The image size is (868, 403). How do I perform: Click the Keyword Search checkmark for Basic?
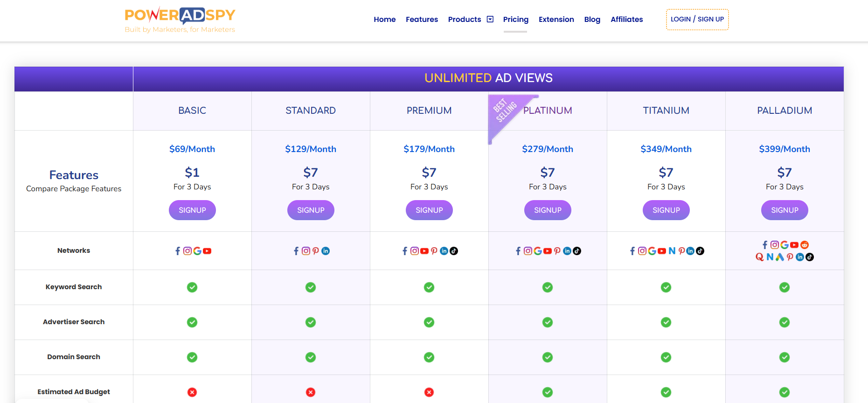(x=192, y=287)
